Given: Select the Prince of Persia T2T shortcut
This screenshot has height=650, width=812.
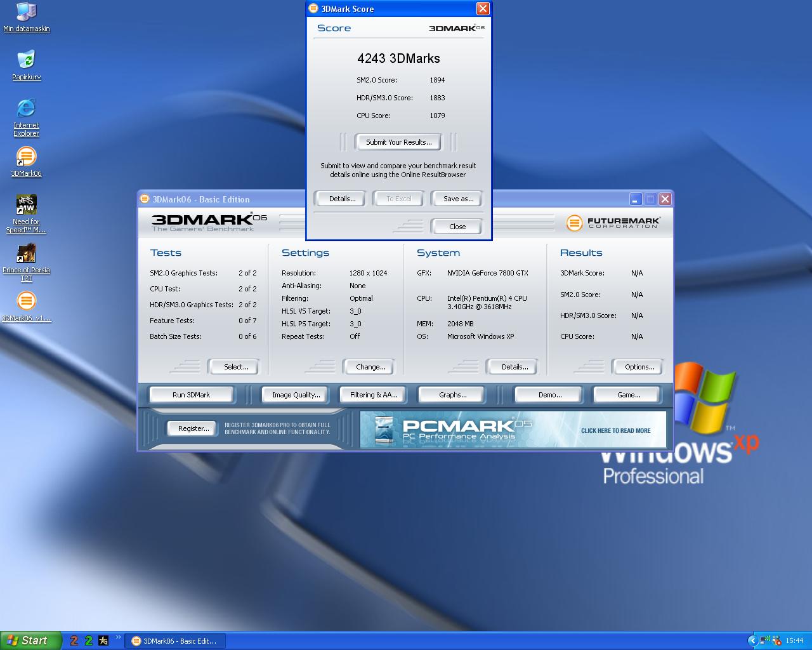Looking at the screenshot, I should (x=26, y=262).
